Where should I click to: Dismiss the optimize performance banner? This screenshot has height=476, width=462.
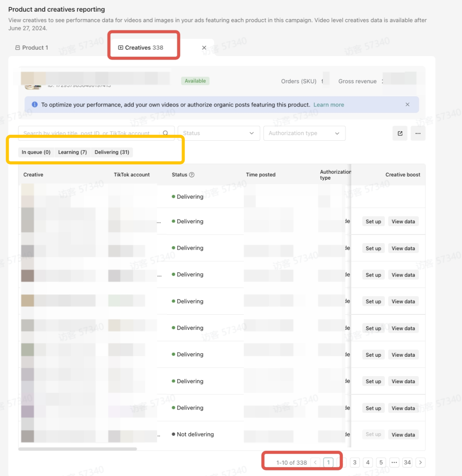click(407, 104)
